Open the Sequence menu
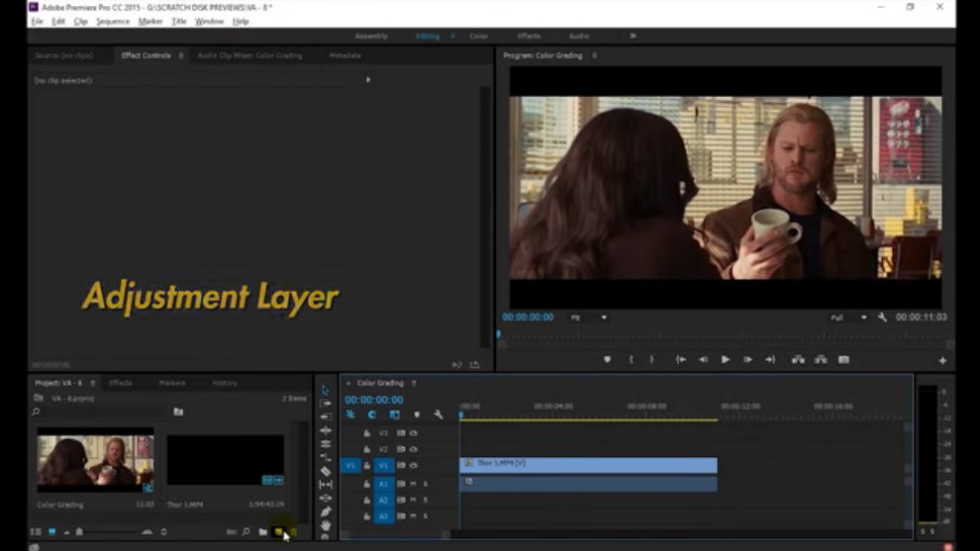The image size is (980, 551). tap(113, 21)
